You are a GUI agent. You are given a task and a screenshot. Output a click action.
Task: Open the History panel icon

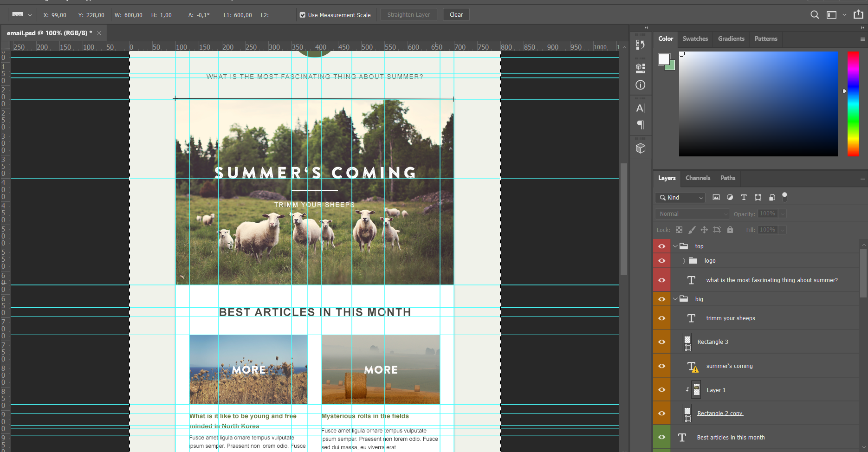640,45
